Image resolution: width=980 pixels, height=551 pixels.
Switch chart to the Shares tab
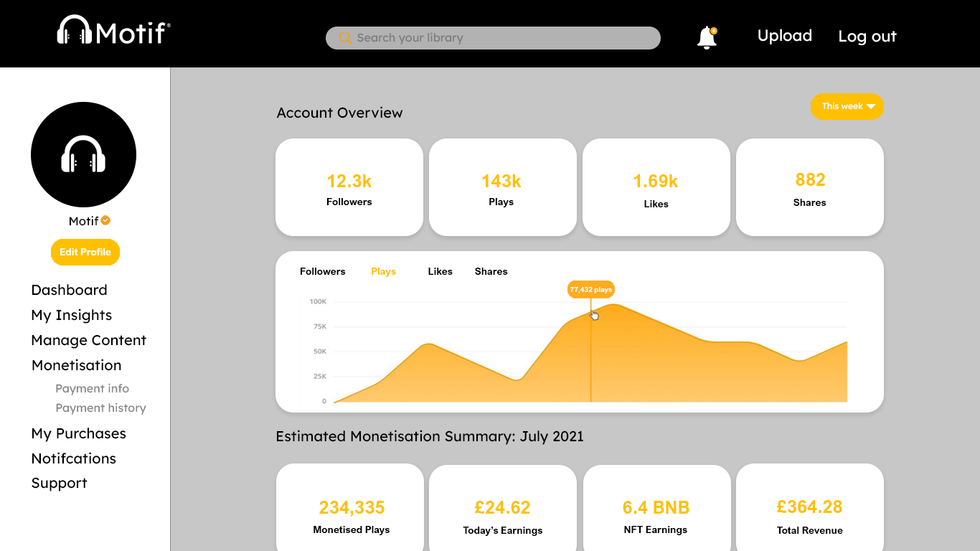tap(491, 271)
